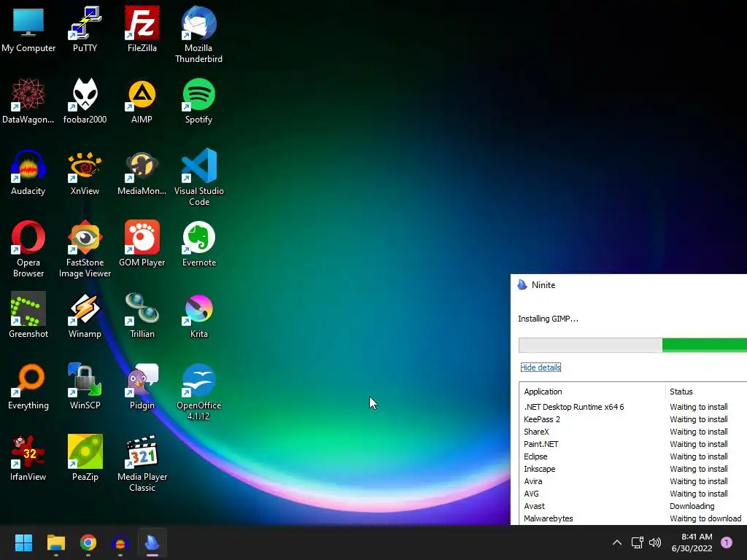Viewport: 747px width, 560px height.
Task: Select the Krita desktop shortcut
Action: click(x=198, y=315)
